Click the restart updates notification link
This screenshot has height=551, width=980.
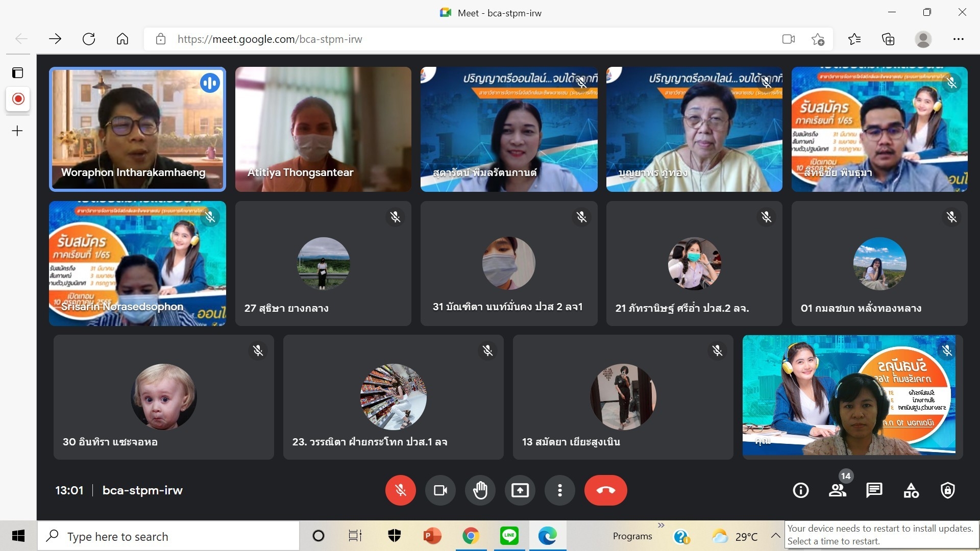click(880, 535)
